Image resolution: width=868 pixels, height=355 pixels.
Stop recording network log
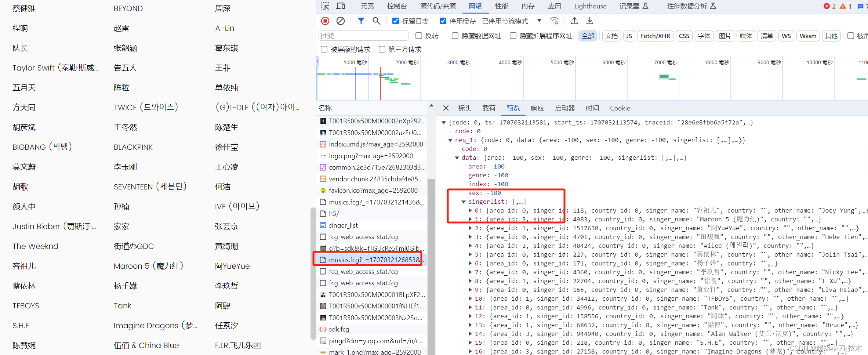325,21
